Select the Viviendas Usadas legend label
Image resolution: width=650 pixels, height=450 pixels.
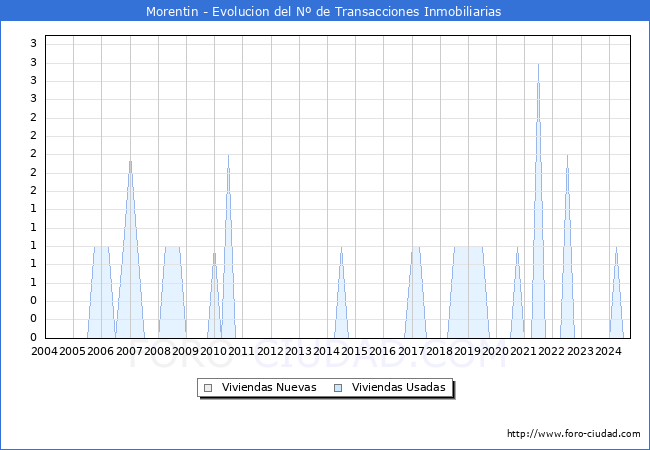pos(400,387)
